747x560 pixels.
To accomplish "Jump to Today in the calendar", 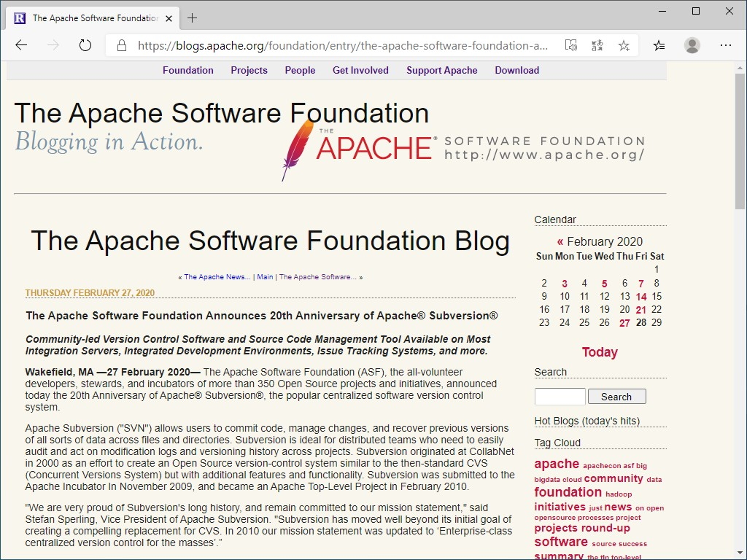I will click(x=600, y=352).
